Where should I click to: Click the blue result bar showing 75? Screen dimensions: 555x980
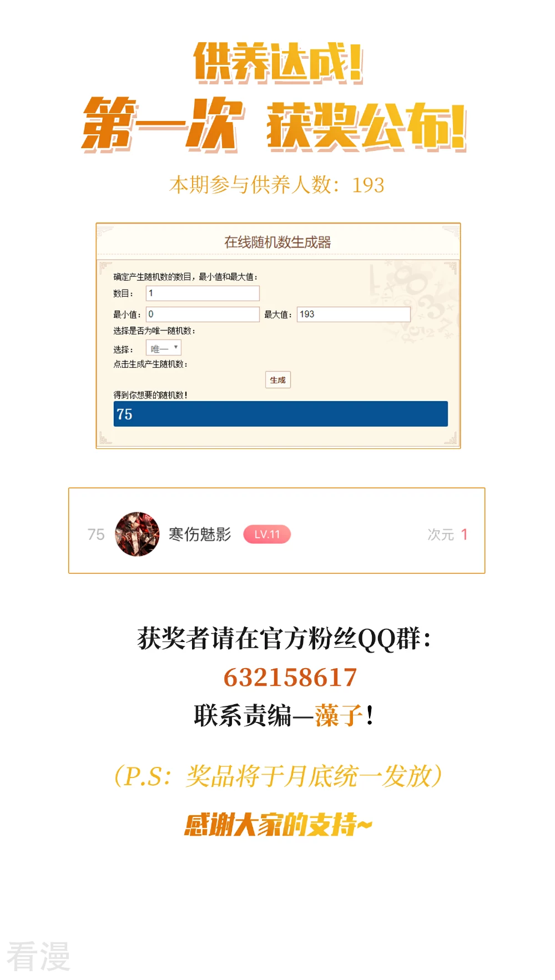coord(280,414)
